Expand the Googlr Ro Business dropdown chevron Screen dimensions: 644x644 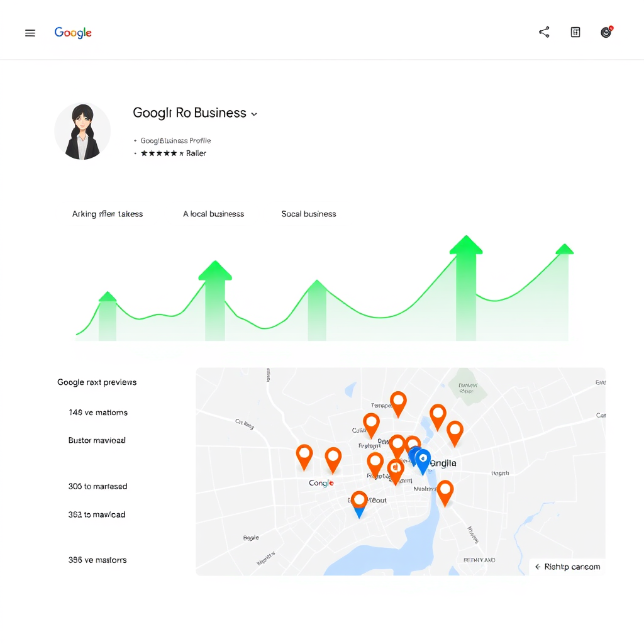254,114
